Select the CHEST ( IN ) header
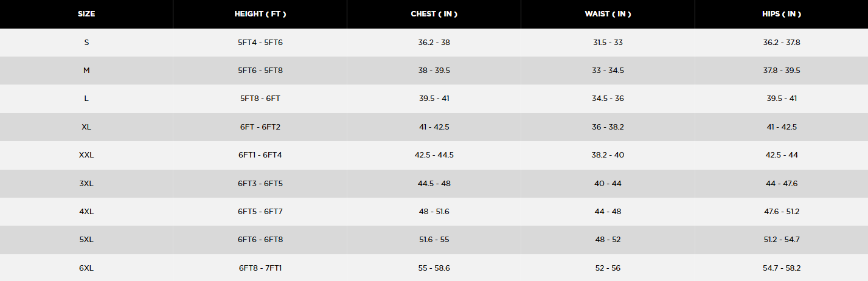 434,14
